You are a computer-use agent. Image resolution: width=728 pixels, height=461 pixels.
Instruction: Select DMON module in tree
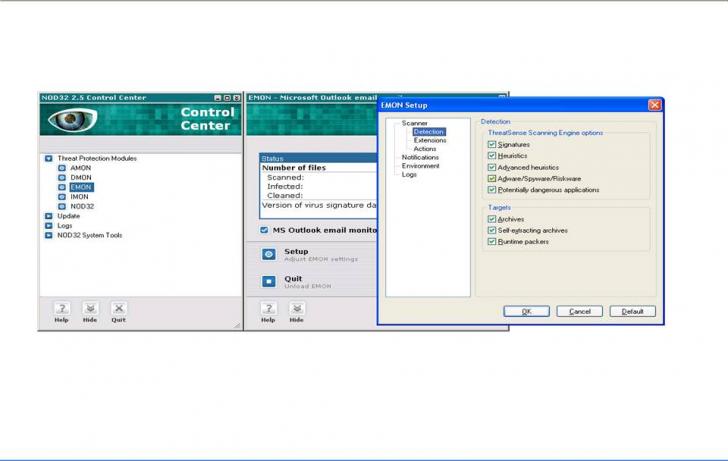(81, 178)
